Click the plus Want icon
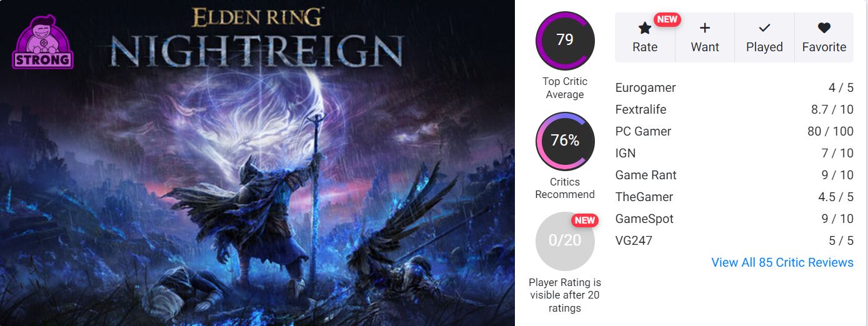The height and width of the screenshot is (326, 868). [705, 28]
